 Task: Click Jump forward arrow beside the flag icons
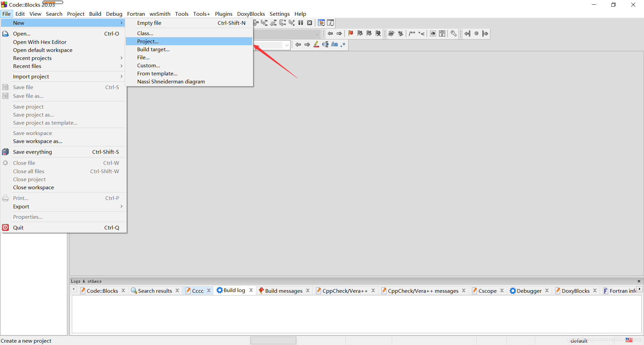(339, 33)
